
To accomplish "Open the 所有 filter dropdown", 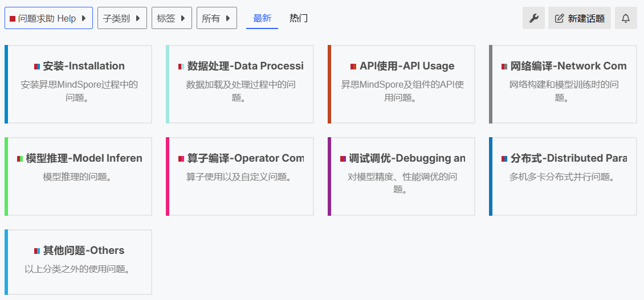I will [216, 18].
